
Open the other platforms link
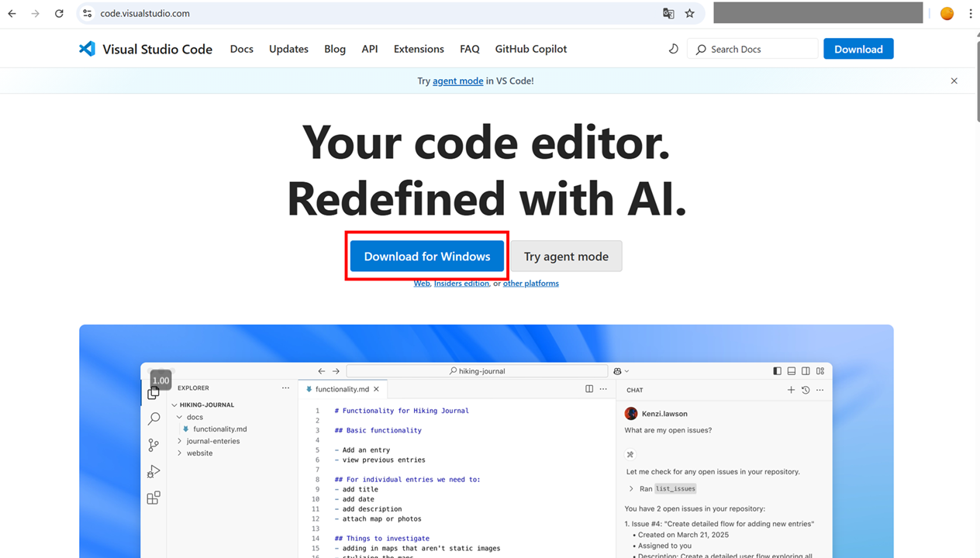(x=531, y=284)
